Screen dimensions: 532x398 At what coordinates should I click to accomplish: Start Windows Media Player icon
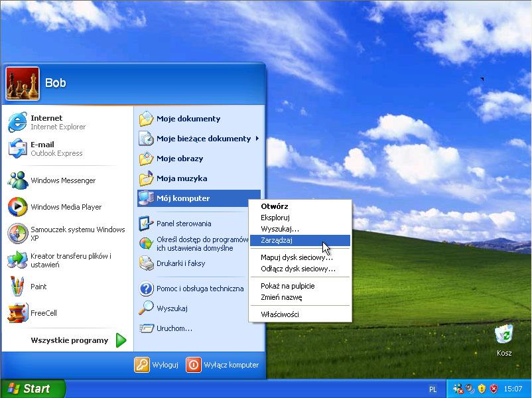pos(18,207)
